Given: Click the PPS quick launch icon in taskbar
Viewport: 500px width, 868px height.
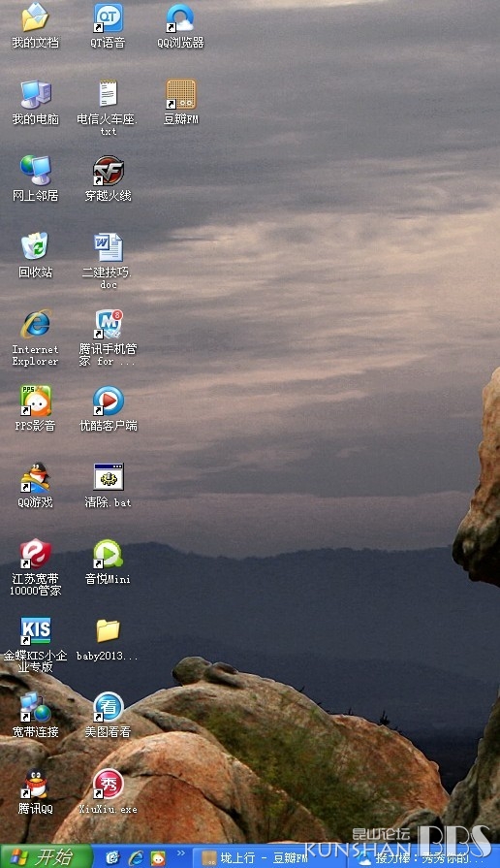Looking at the screenshot, I should [158, 857].
